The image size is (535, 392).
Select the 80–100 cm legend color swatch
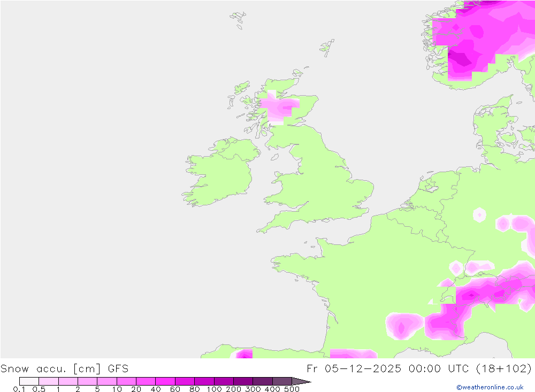(x=204, y=381)
